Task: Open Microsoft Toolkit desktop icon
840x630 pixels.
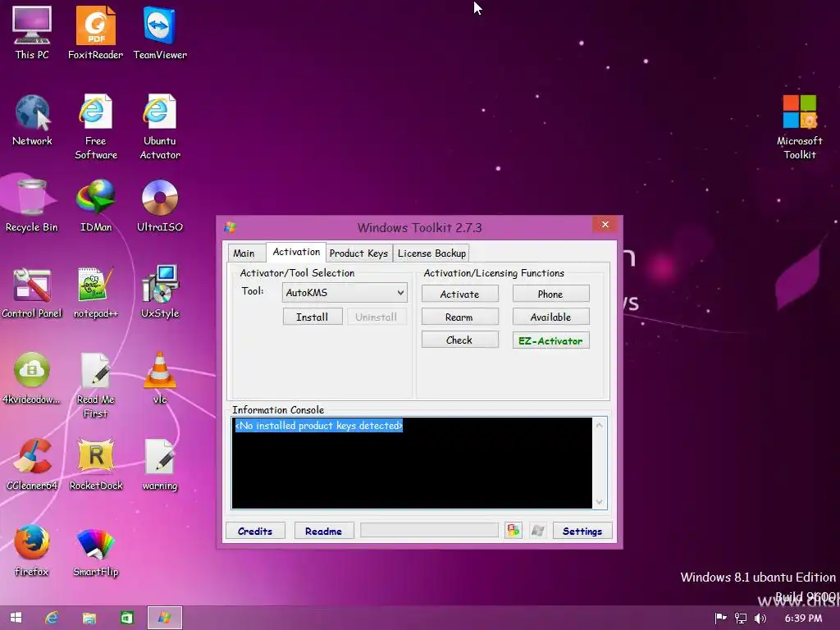Action: tap(799, 126)
